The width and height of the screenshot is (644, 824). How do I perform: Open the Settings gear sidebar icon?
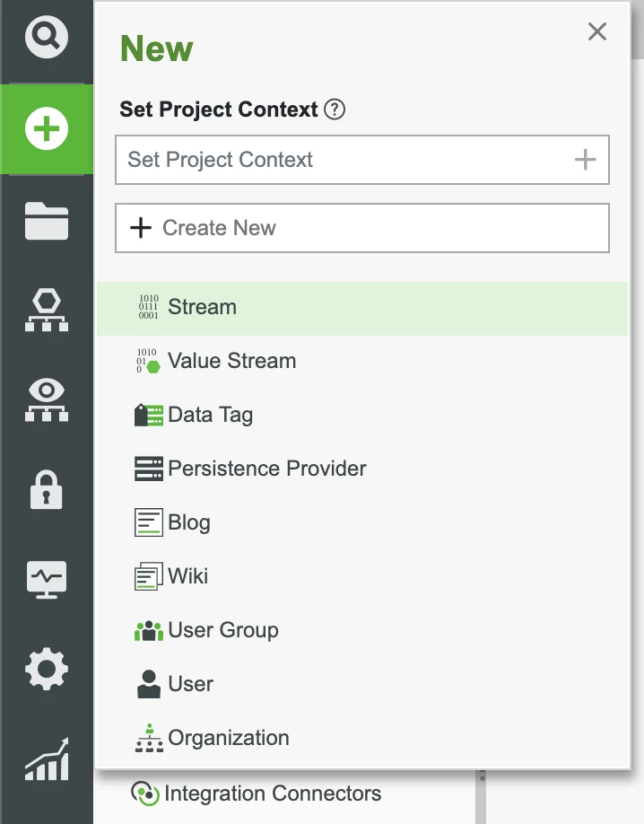click(x=47, y=669)
